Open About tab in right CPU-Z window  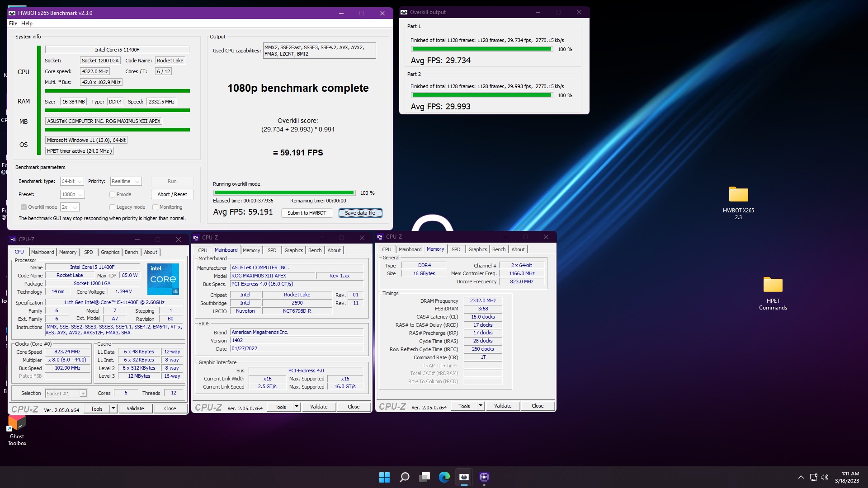point(518,249)
